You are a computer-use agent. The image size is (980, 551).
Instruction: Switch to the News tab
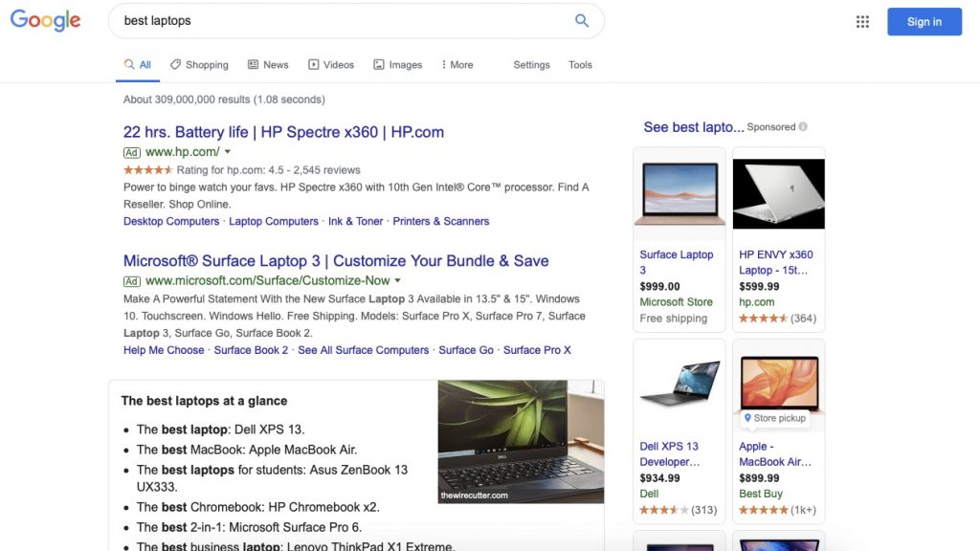pos(268,64)
